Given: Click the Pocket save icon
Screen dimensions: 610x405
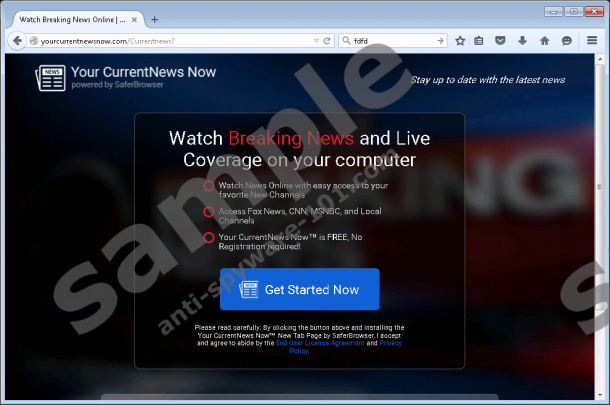Looking at the screenshot, I should tap(502, 41).
